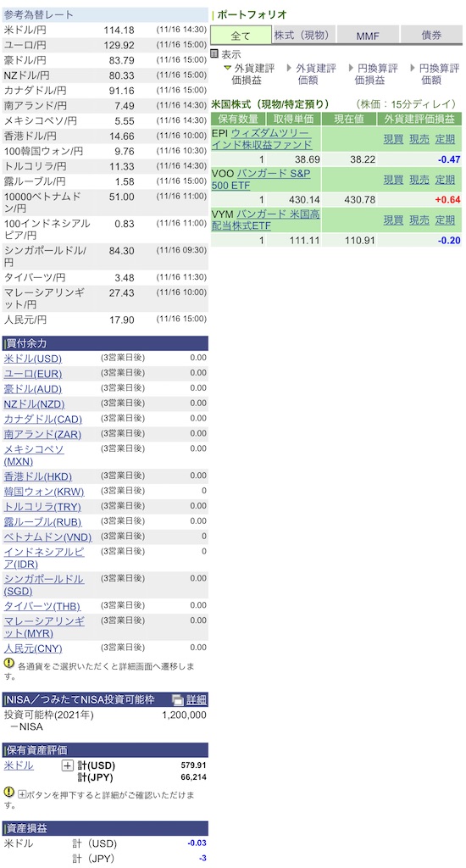Viewport: 466px width, 868px height.
Task: Click the 579.91 USD total value
Action: pyautogui.click(x=194, y=766)
